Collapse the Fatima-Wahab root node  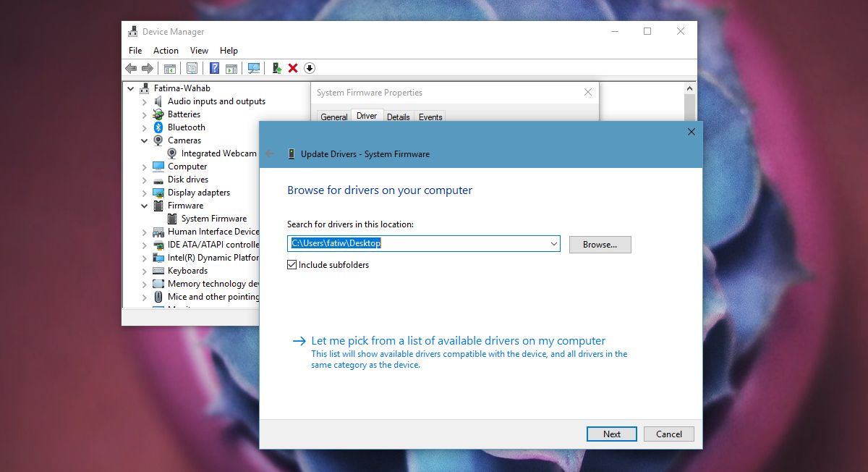click(131, 88)
